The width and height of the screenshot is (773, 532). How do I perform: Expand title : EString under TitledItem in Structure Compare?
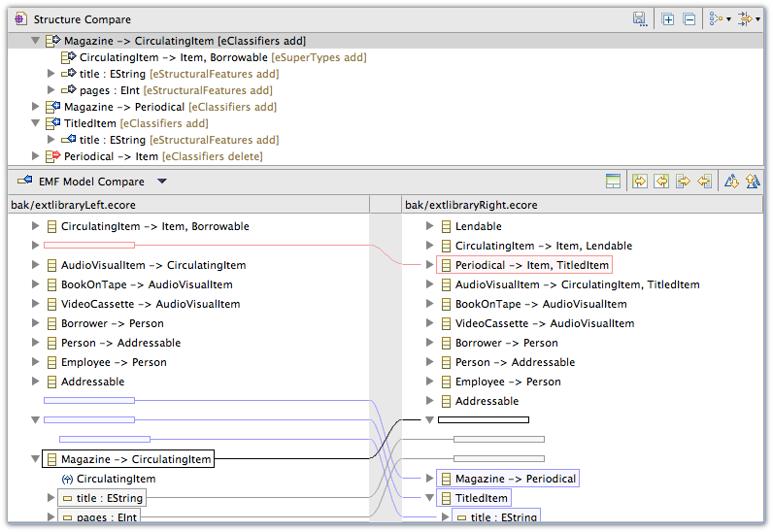50,140
